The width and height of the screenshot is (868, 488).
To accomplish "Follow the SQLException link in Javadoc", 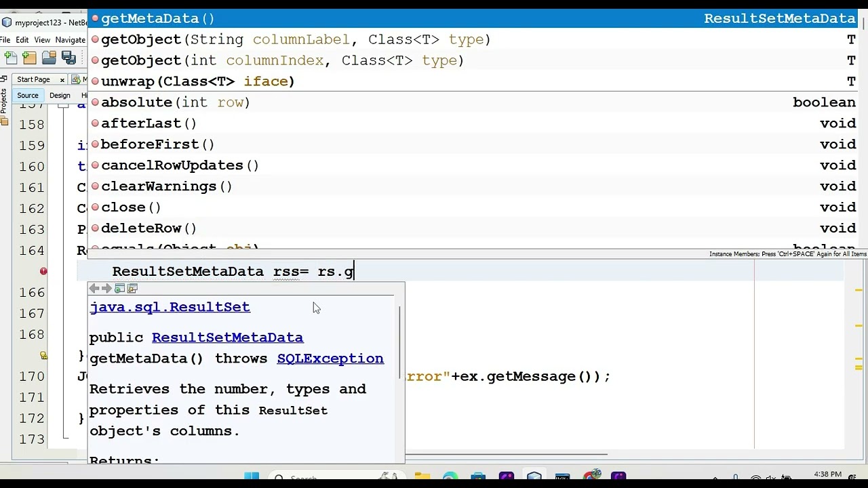I will pos(330,359).
